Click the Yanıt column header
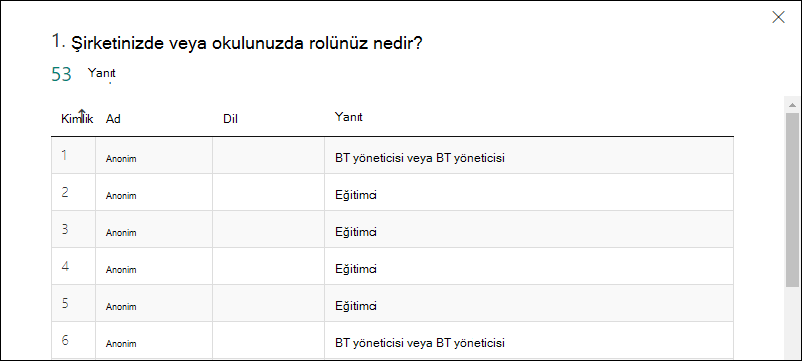The width and height of the screenshot is (802, 361). click(348, 117)
